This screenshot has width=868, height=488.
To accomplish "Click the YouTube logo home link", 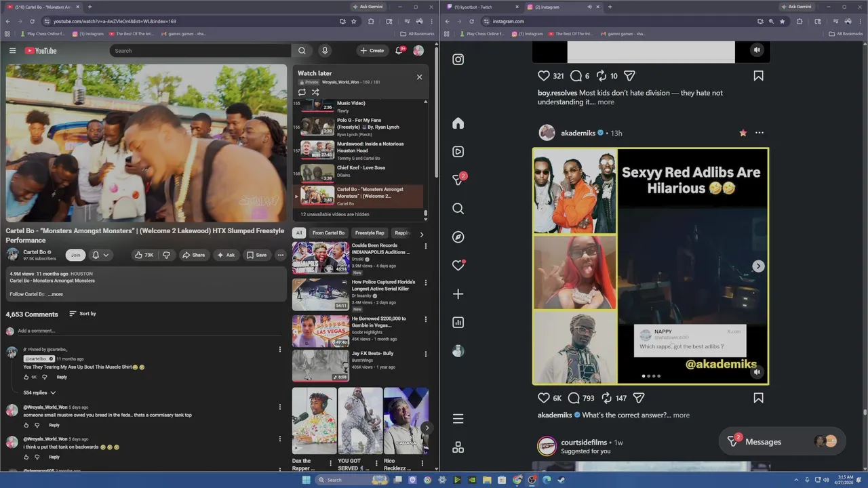I will click(41, 51).
